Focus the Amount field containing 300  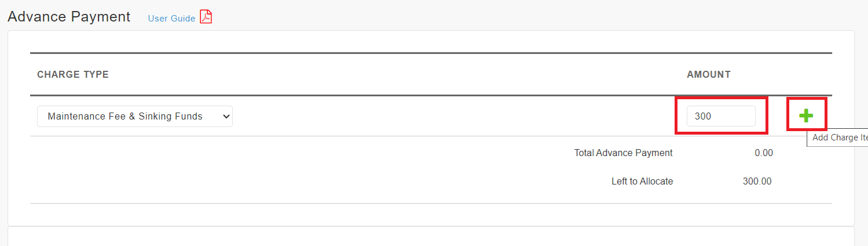pyautogui.click(x=721, y=116)
